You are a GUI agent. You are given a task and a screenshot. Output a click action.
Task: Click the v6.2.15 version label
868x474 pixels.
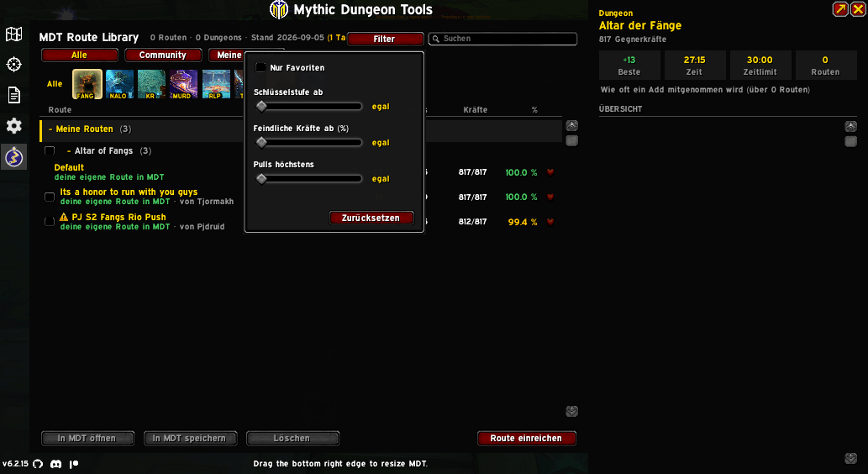[15, 464]
